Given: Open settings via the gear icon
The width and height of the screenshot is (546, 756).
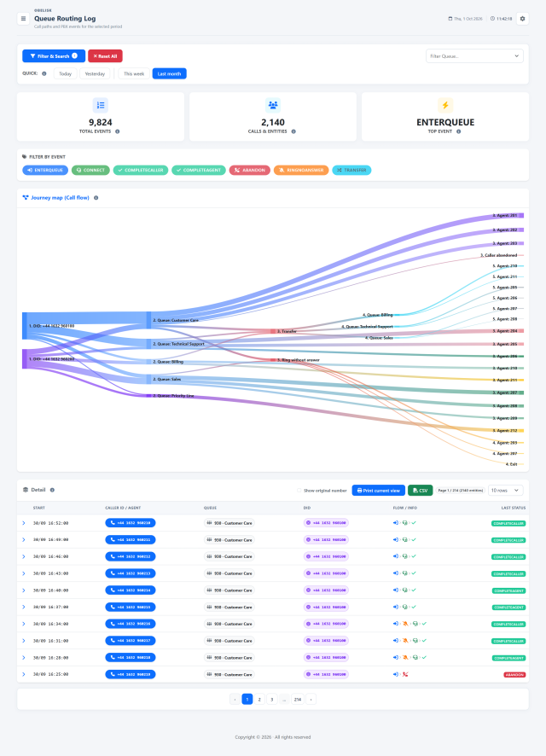Looking at the screenshot, I should tap(522, 19).
